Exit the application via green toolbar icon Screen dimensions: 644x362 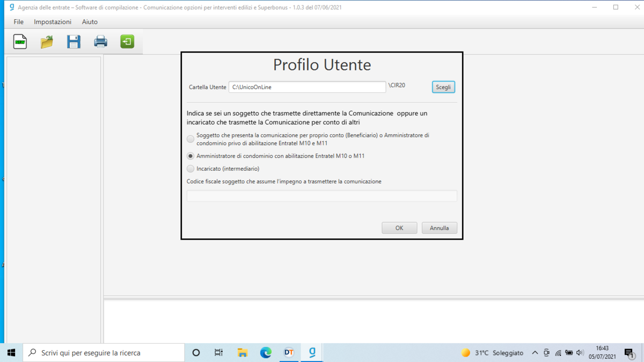(127, 41)
